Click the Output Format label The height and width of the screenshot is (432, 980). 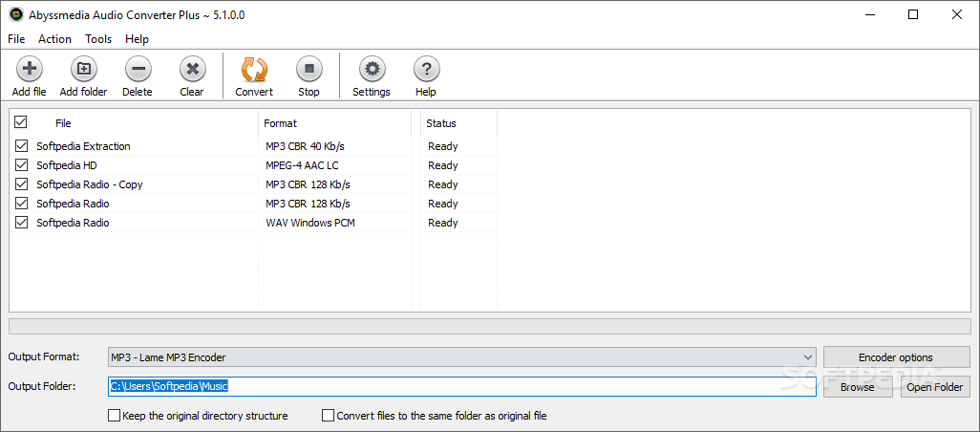coord(44,356)
